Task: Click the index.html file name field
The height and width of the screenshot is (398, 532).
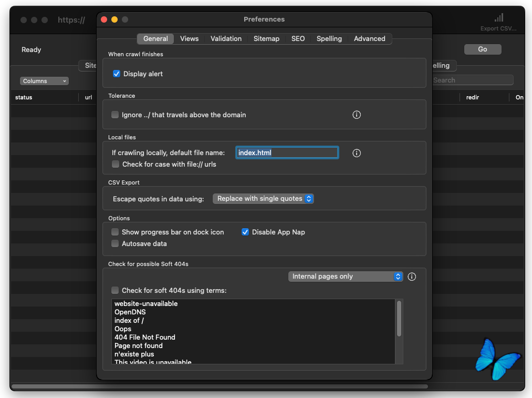Action: click(287, 153)
